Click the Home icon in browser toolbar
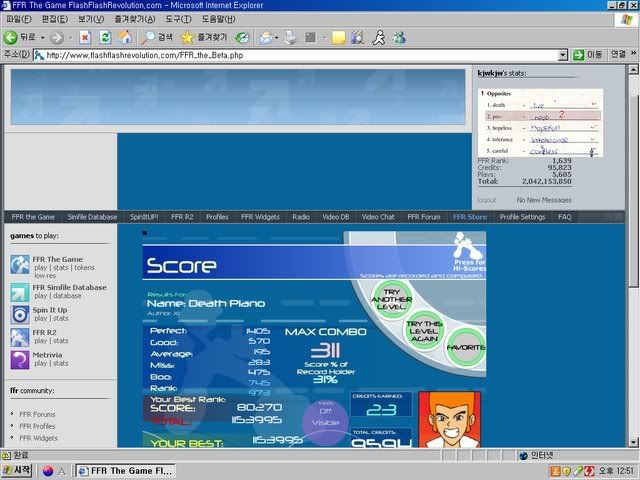This screenshot has width=640, height=480. click(126, 37)
